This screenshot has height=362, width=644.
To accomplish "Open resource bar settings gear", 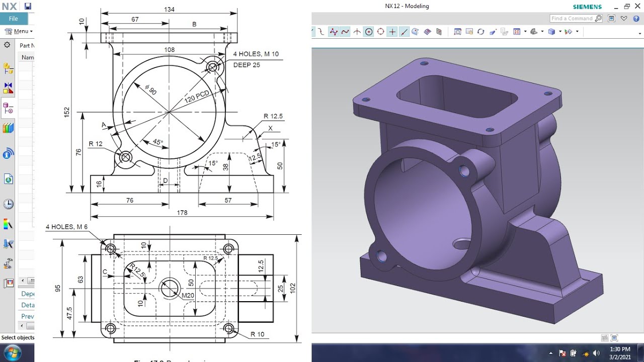I will pyautogui.click(x=7, y=45).
